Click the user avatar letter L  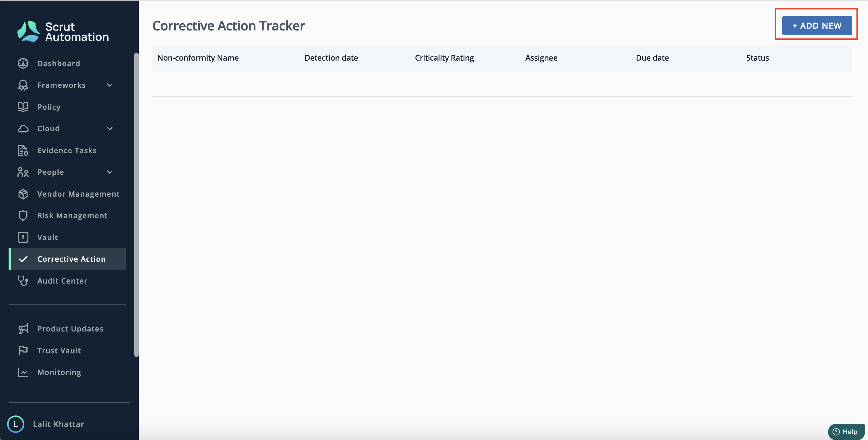click(15, 424)
